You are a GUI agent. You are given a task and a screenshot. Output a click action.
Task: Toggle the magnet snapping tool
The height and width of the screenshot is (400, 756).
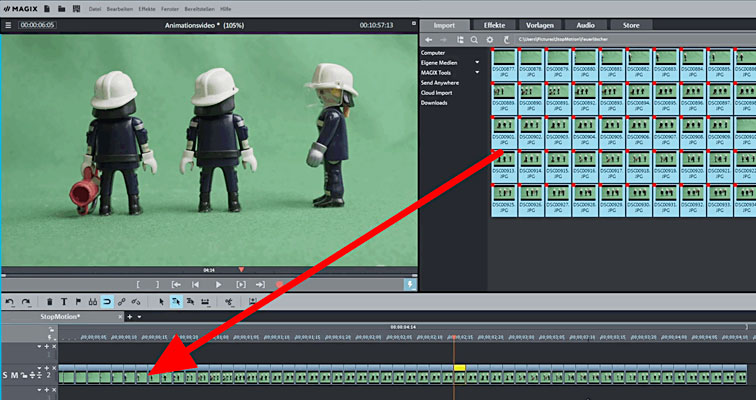pos(106,301)
